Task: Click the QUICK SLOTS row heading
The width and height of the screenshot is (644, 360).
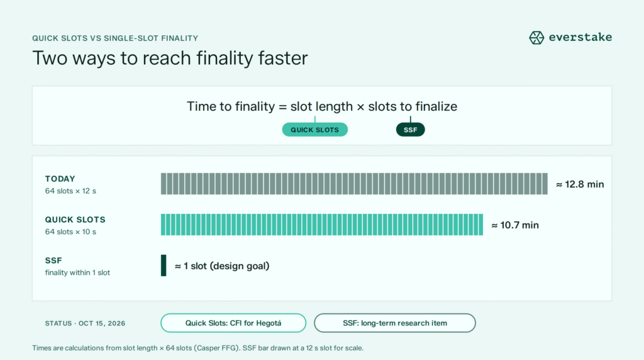Action: [75, 220]
